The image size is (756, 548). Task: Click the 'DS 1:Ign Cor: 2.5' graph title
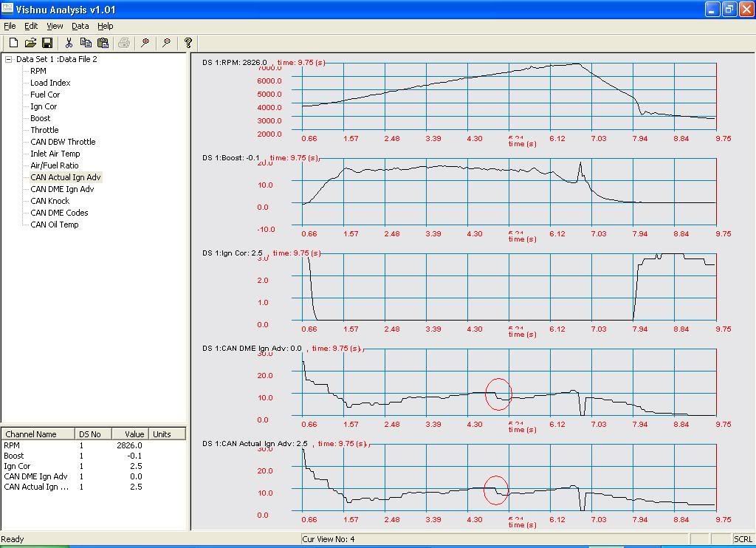233,253
